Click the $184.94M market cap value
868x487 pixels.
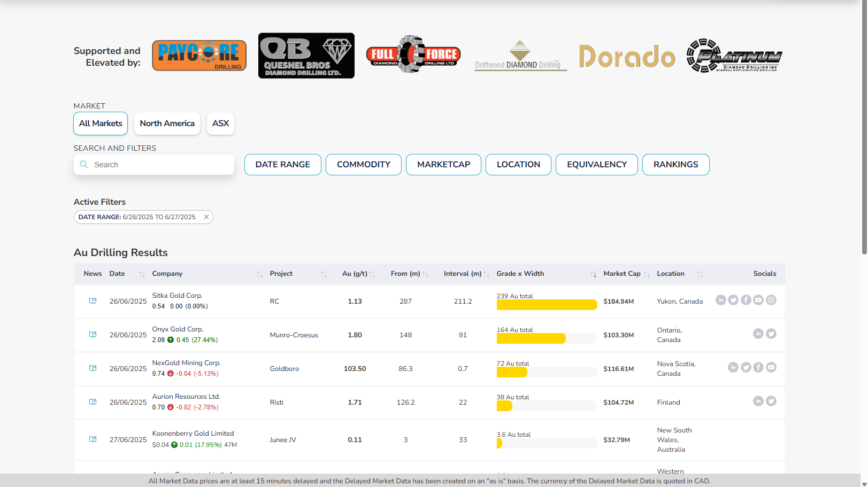pos(619,302)
